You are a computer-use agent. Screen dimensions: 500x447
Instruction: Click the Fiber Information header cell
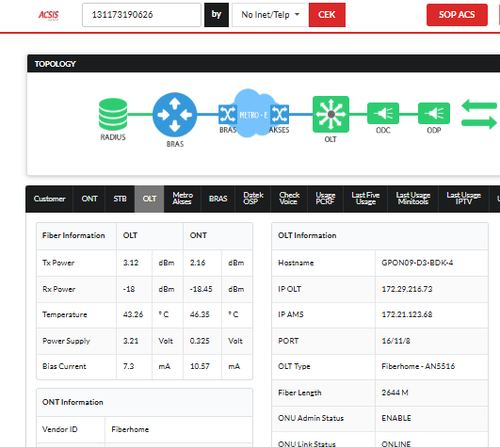76,236
